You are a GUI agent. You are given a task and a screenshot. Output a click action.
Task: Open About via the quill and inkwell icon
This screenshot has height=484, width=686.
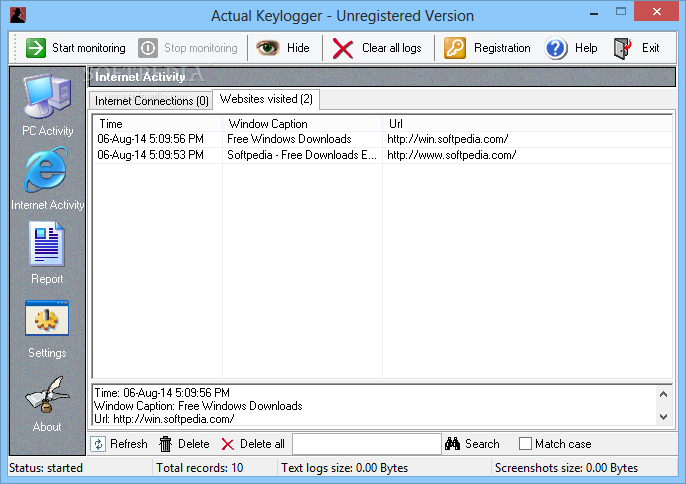point(47,395)
